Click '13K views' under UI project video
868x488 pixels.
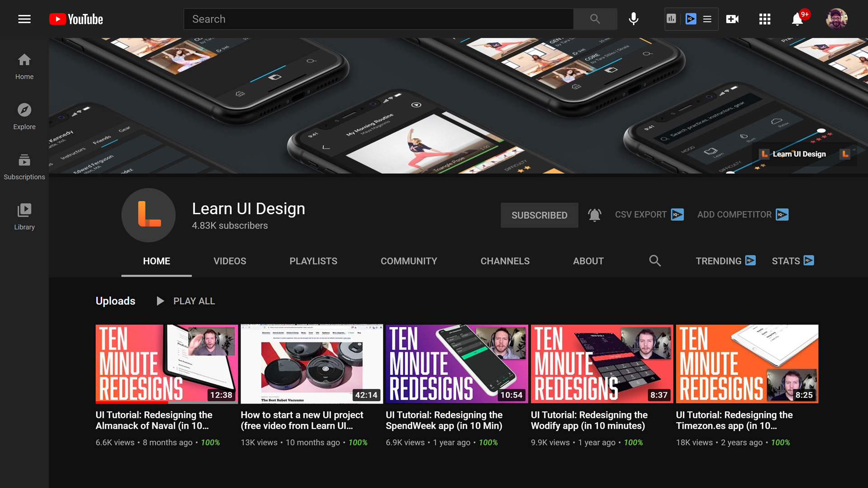(259, 443)
